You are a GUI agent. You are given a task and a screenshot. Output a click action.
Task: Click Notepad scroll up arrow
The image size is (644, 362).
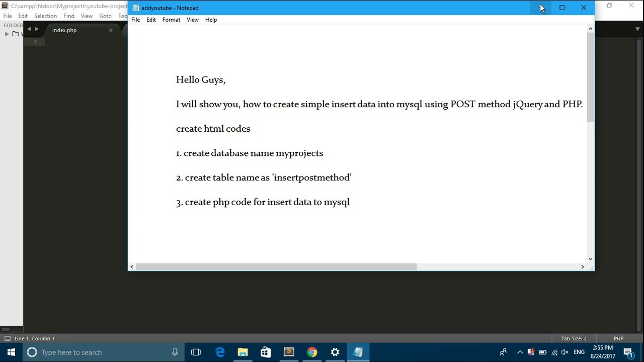point(590,29)
